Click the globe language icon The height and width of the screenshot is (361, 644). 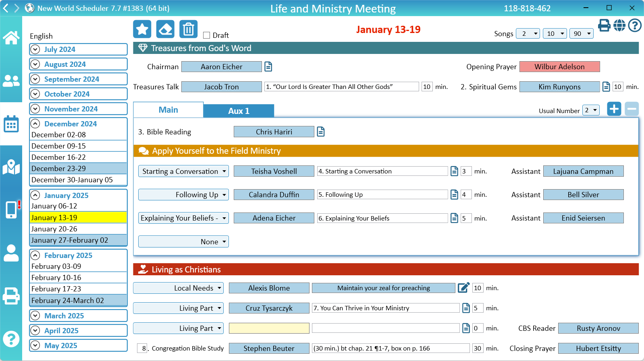619,25
